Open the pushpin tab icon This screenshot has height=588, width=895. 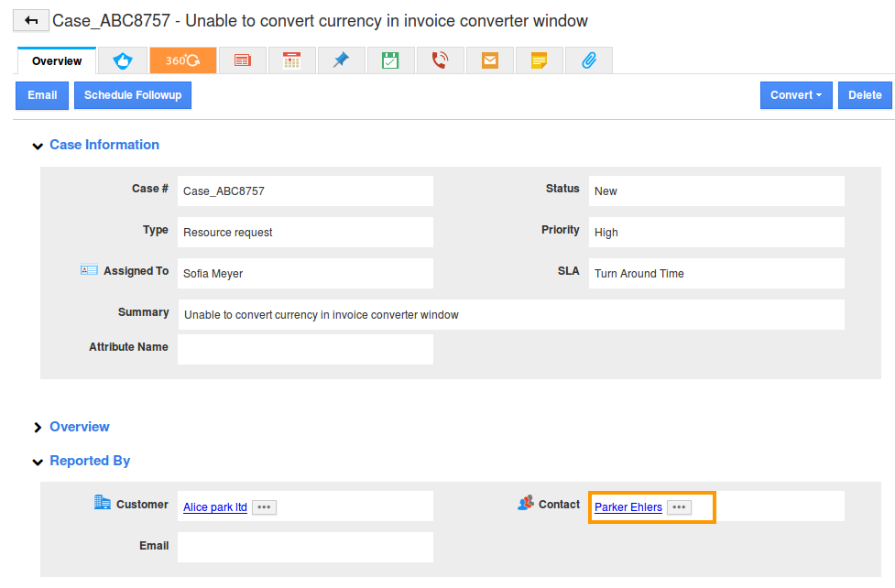(342, 60)
